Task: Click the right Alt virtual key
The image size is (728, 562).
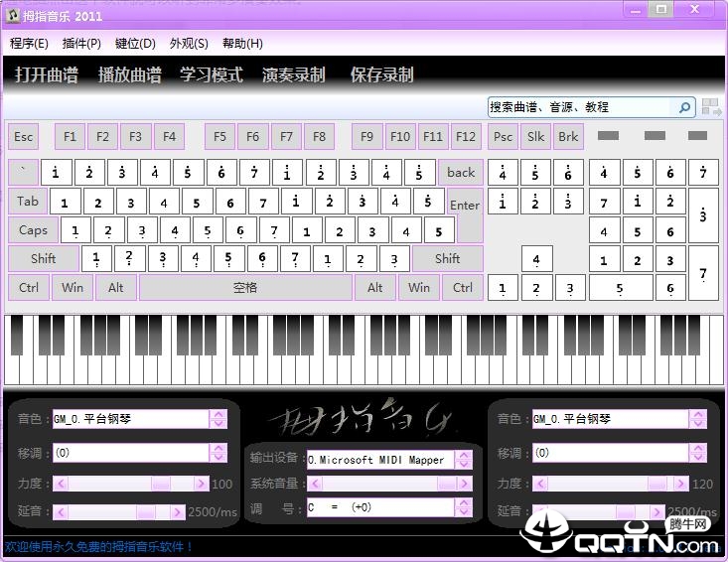Action: click(x=375, y=288)
